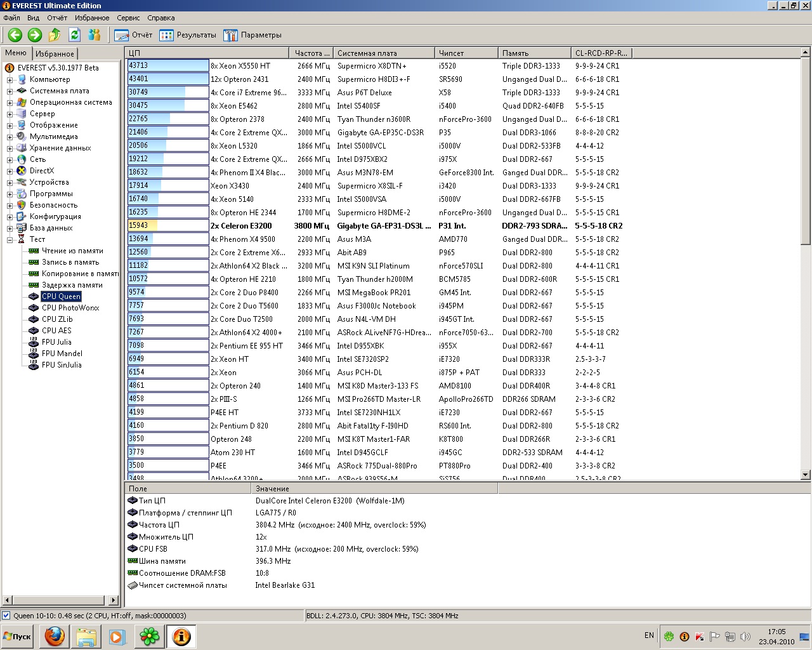Toggle the Queen 10-10 status bar checkbox

(x=6, y=616)
